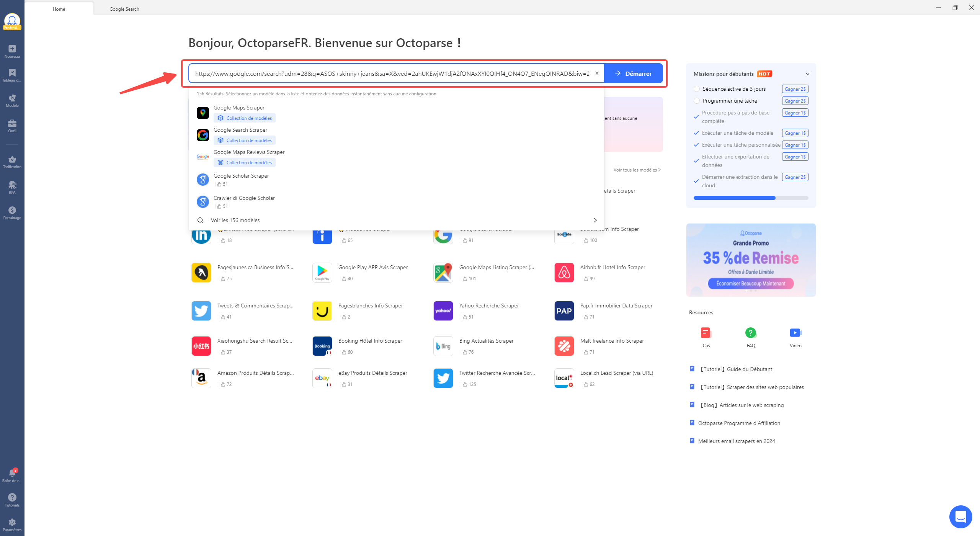Select Crawler di Google Scholar suggestion

(x=397, y=202)
